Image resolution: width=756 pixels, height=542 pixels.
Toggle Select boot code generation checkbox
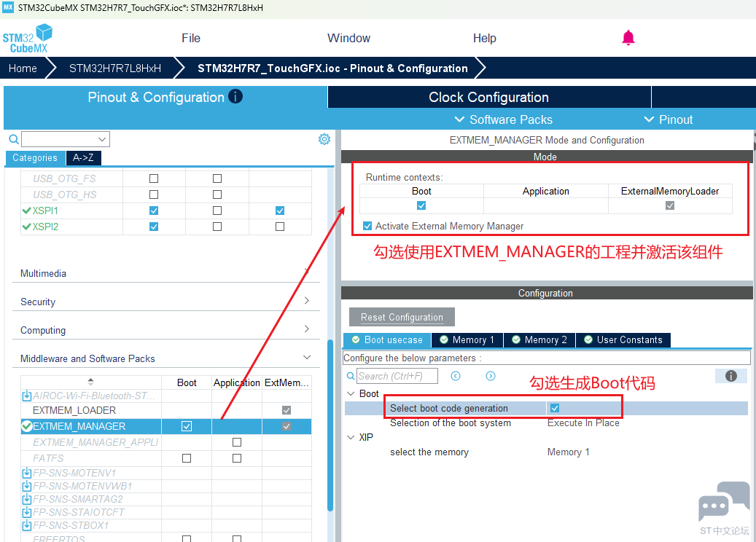click(x=555, y=408)
